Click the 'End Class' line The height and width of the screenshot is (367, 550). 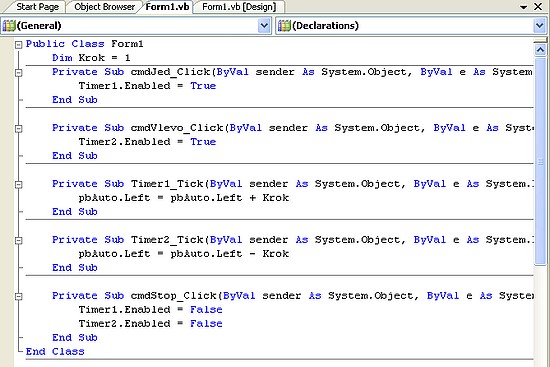pos(55,352)
